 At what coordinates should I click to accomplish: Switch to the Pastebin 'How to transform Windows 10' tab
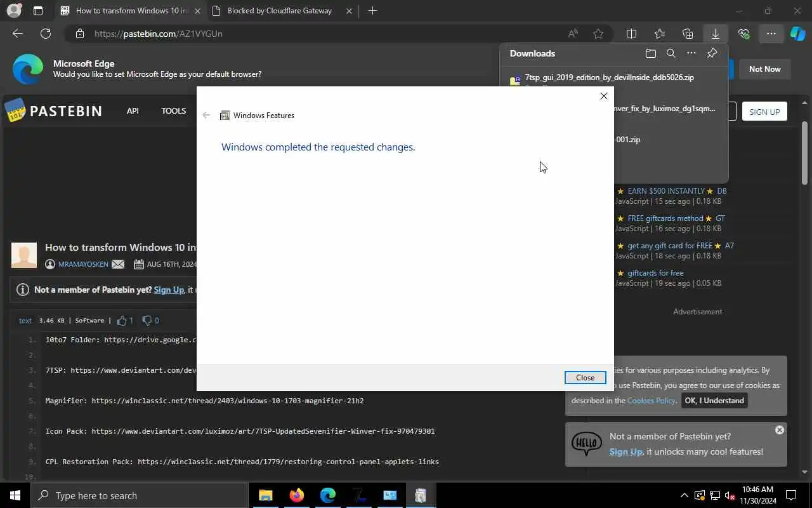129,11
